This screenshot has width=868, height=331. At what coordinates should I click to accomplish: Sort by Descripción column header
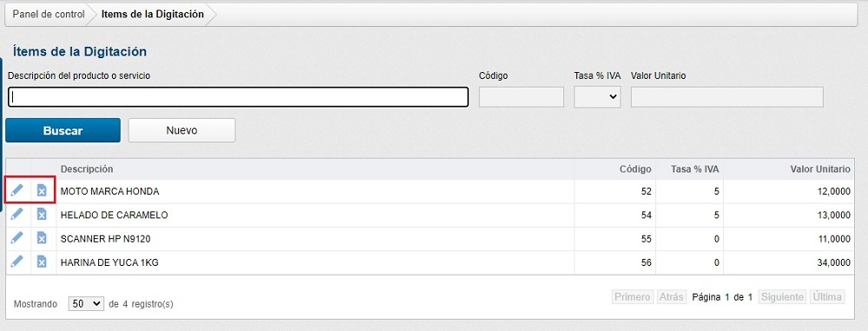[87, 169]
